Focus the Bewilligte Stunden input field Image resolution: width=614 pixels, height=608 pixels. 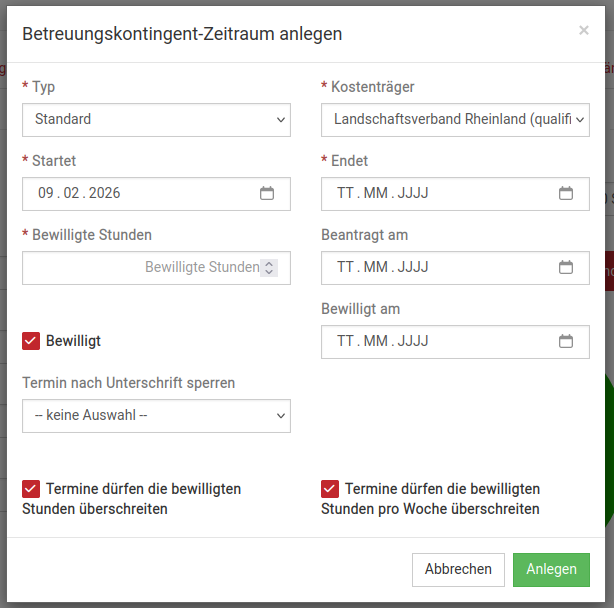pos(140,267)
